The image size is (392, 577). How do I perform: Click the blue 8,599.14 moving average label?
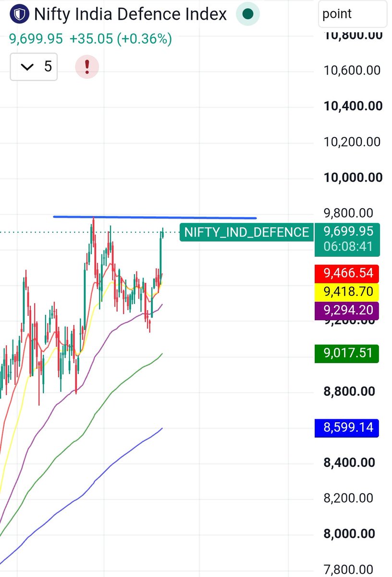pos(347,427)
